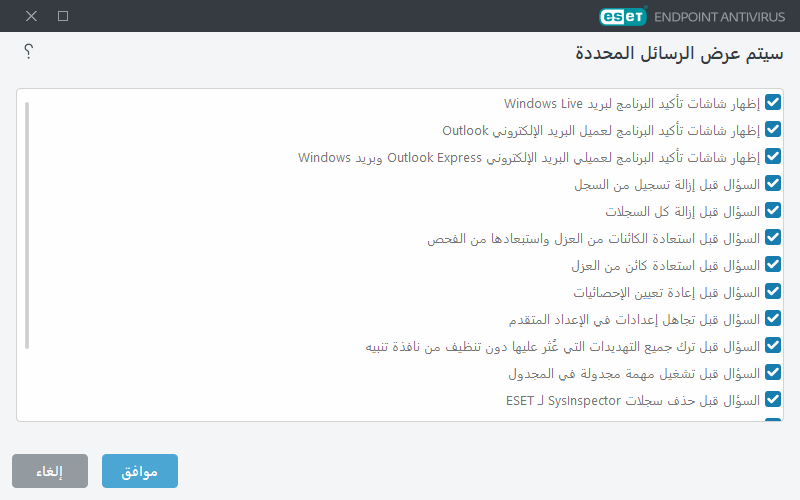Uncheck the delete ESET SysInspector logs checkbox

tap(773, 400)
